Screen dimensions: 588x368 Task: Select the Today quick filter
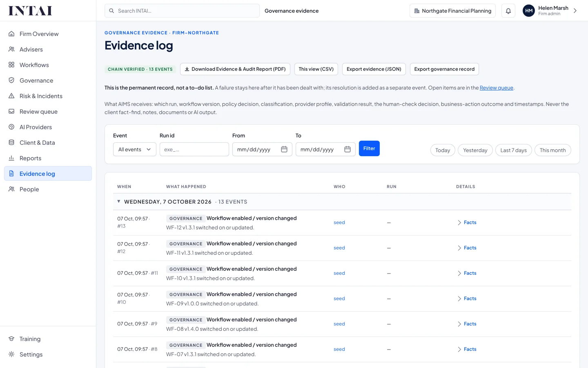click(x=443, y=150)
